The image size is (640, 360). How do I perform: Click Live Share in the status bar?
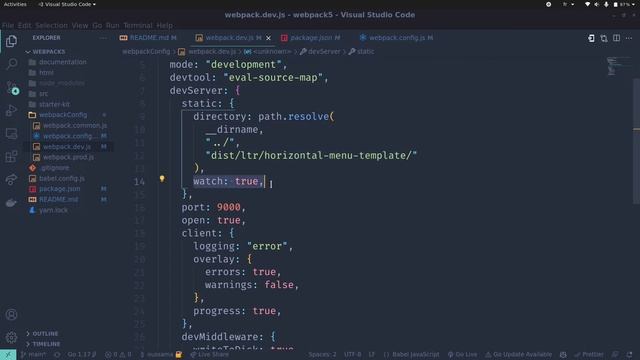coord(210,355)
